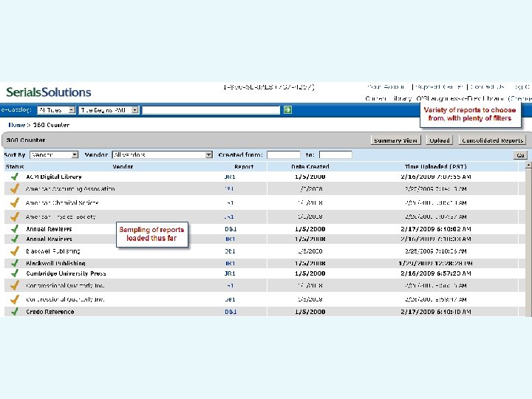Click the Report column header
The image size is (532, 399).
coord(244,166)
